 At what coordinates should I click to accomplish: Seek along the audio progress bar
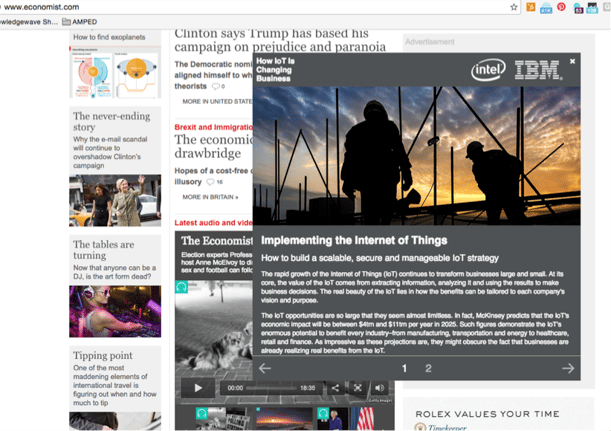(x=271, y=388)
